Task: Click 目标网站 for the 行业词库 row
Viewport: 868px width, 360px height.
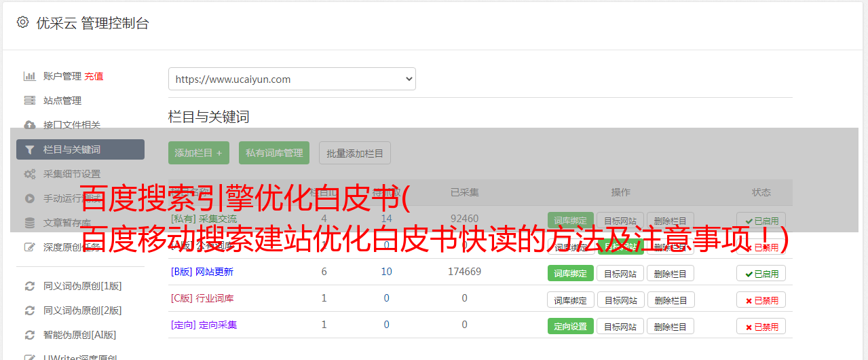Action: tap(620, 300)
